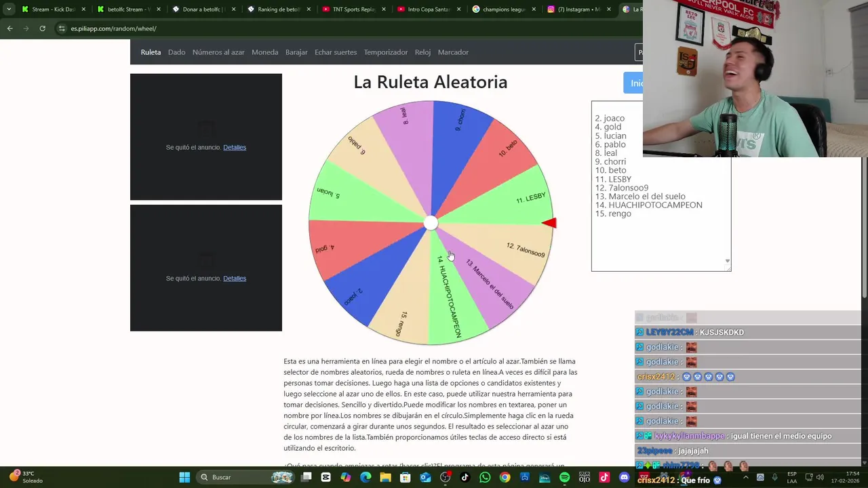Viewport: 868px width, 488px height.
Task: Open Google Chrome from the taskbar
Action: pyautogui.click(x=505, y=477)
